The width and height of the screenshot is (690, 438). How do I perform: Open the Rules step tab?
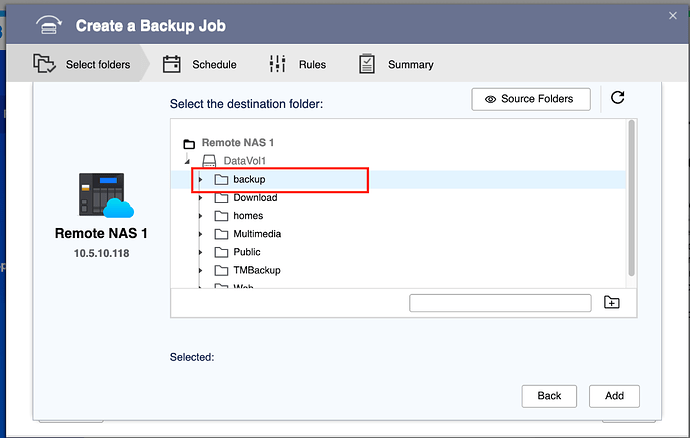pyautogui.click(x=298, y=65)
